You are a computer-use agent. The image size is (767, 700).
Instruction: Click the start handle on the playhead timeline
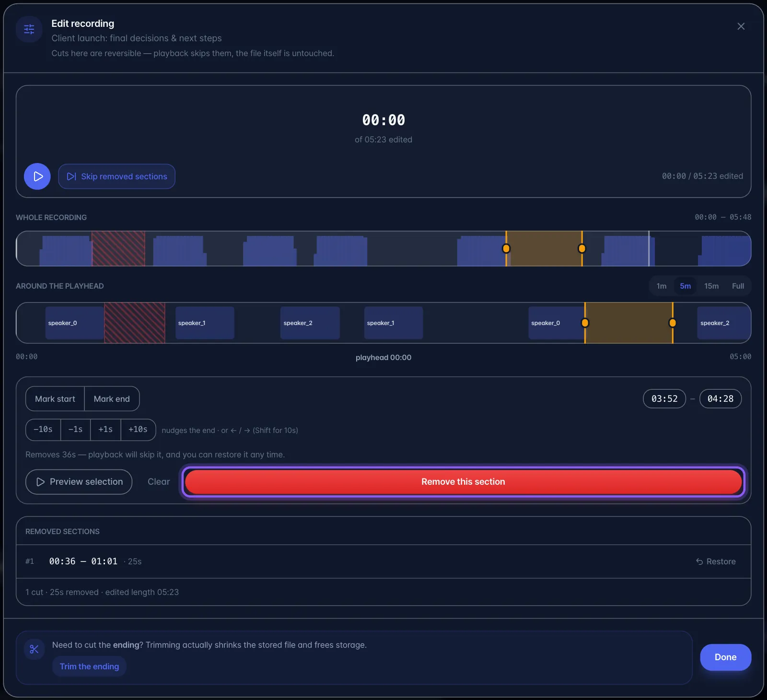[585, 323]
